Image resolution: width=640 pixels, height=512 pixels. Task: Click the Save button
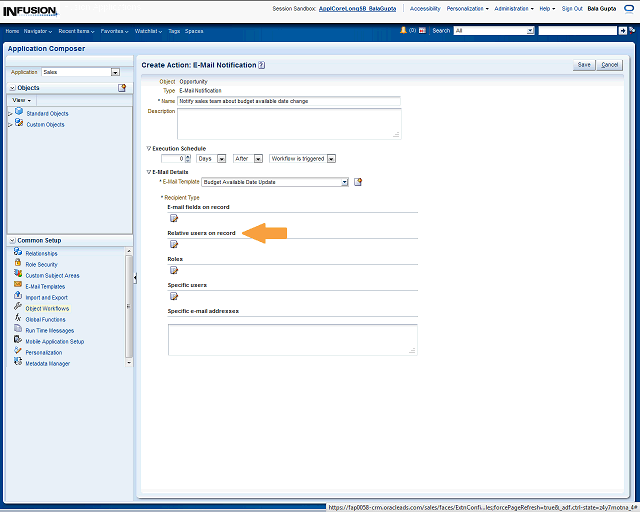coord(584,64)
